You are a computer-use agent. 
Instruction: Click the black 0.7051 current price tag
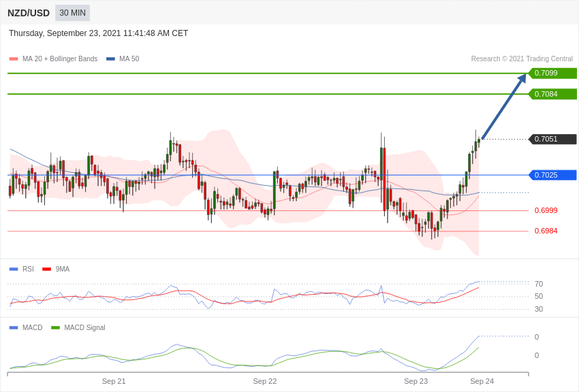tap(553, 139)
